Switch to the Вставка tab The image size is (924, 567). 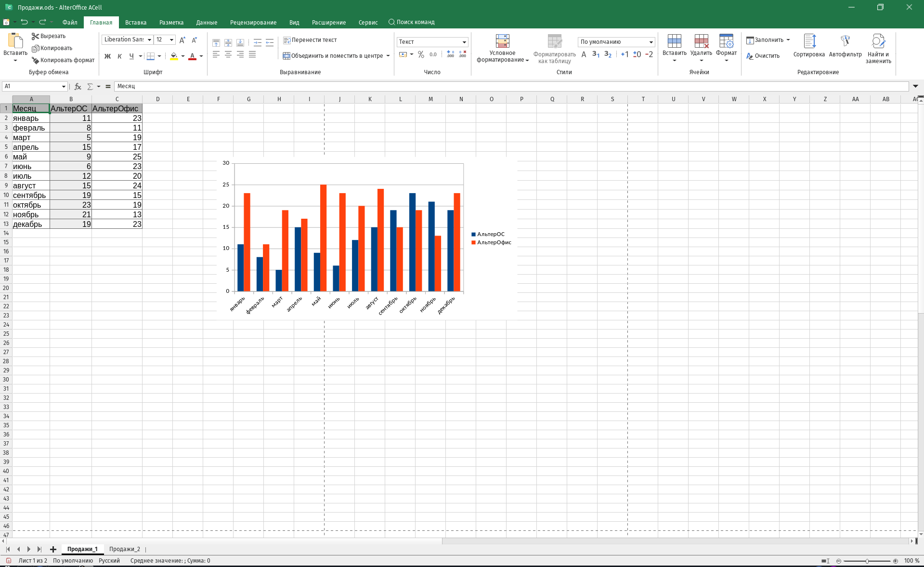point(136,22)
